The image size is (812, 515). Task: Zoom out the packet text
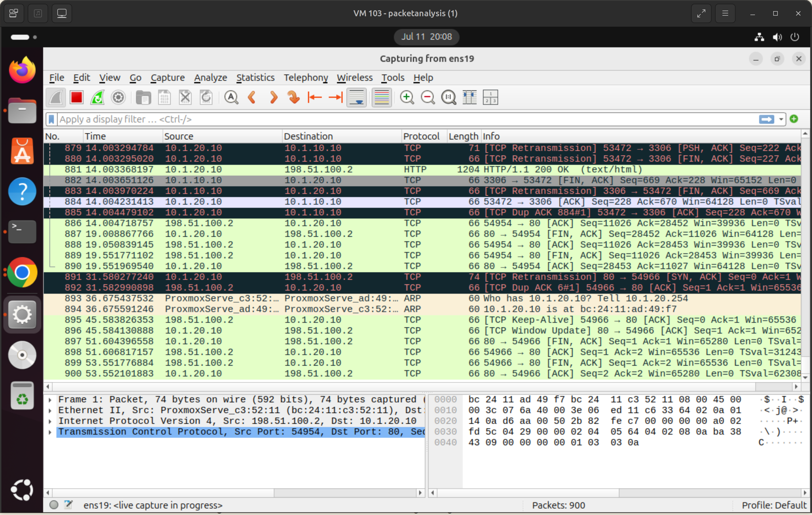[x=428, y=98]
